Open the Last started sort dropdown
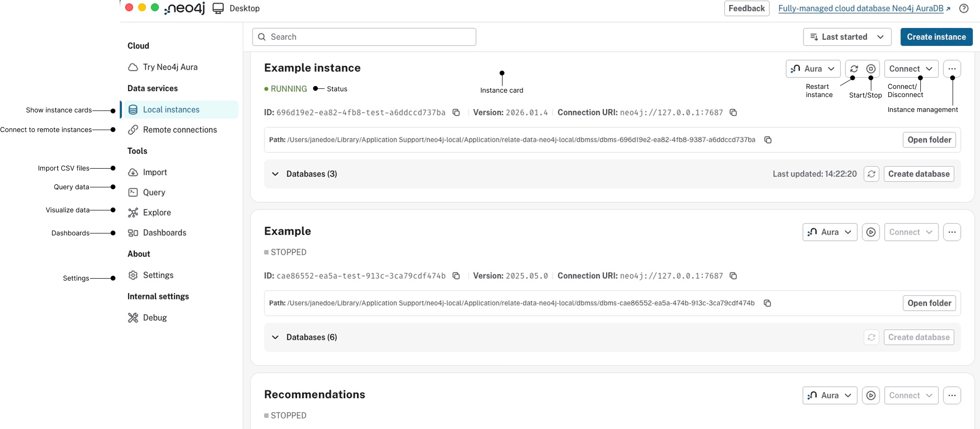980x429 pixels. [847, 37]
